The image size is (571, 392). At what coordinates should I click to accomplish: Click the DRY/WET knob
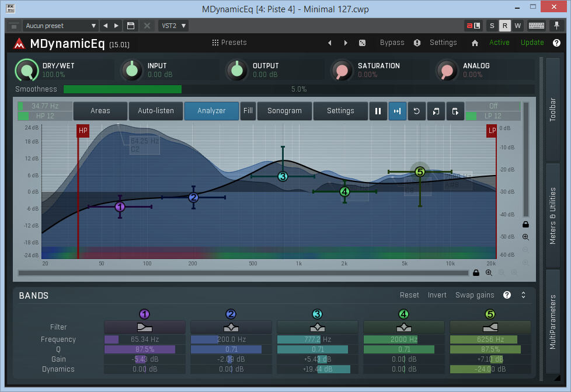(27, 70)
